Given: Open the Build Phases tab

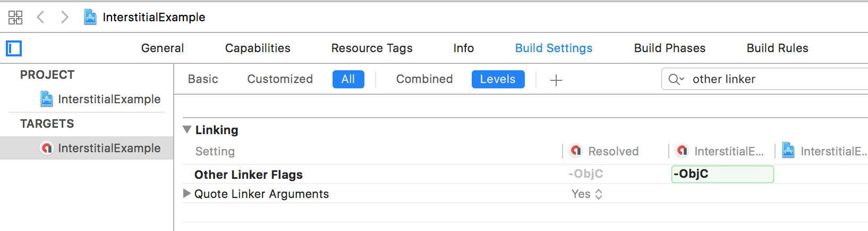Looking at the screenshot, I should pos(669,48).
